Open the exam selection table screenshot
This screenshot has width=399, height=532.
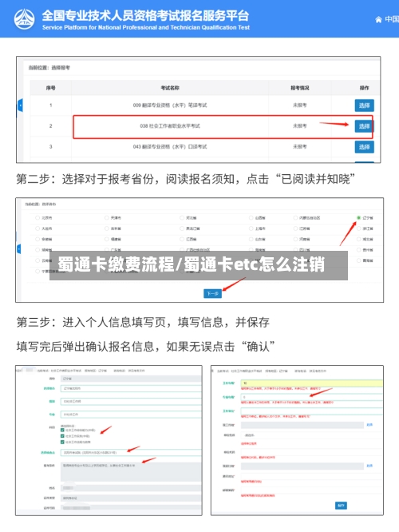click(199, 109)
